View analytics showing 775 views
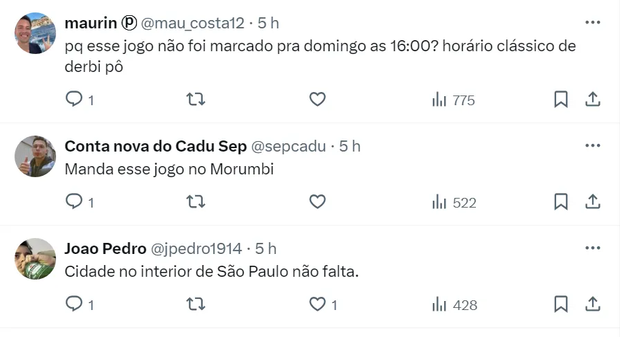 (x=453, y=100)
